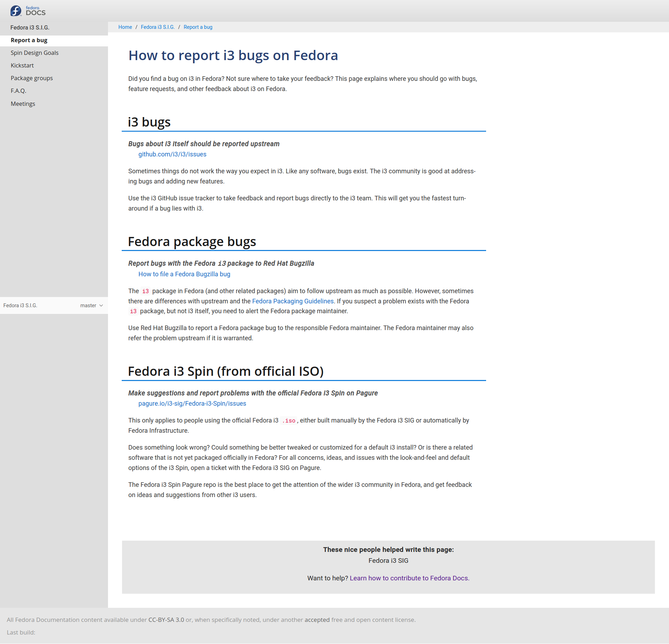Click Home breadcrumb link
669x644 pixels.
click(x=125, y=27)
